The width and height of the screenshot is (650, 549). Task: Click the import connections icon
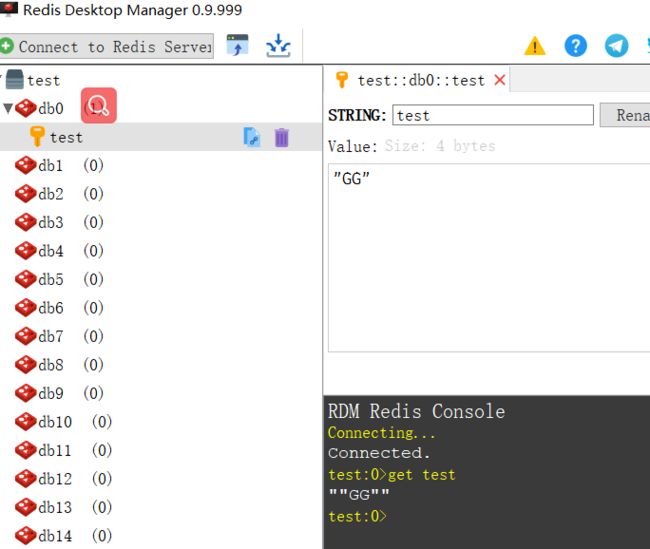point(238,45)
